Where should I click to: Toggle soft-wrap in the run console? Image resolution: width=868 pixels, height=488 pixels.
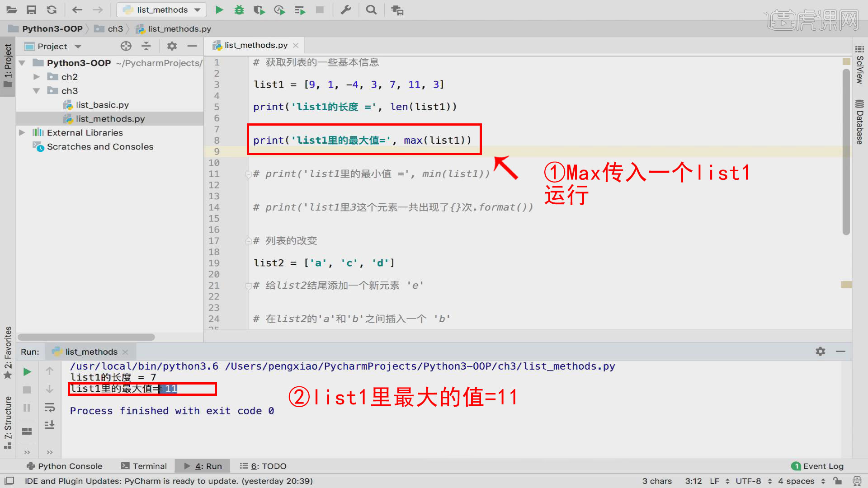50,407
